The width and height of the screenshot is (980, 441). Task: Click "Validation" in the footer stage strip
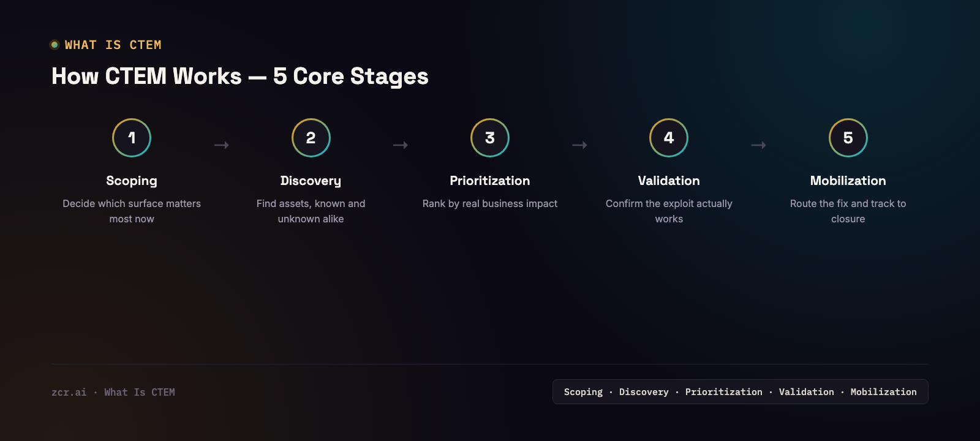(807, 392)
